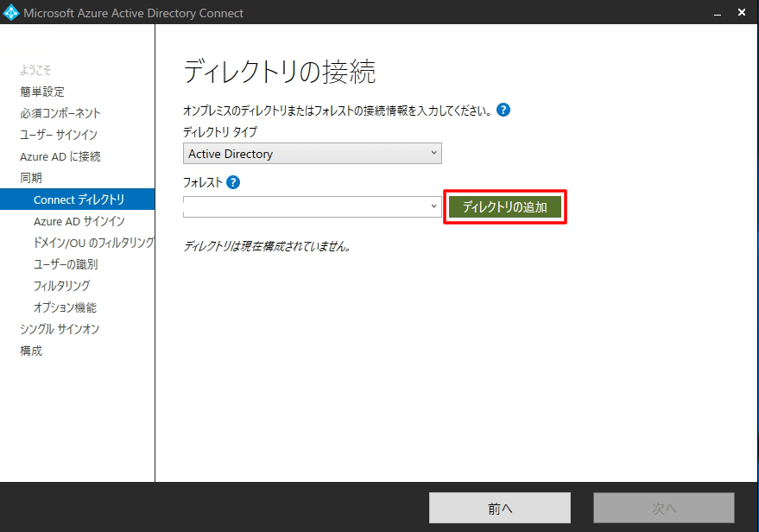This screenshot has height=532, width=759.
Task: Click the Azure AD Connect title bar logo
Action: click(x=10, y=13)
